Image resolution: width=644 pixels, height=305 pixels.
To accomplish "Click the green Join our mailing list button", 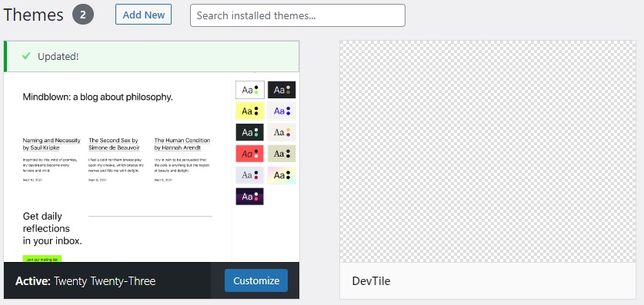I will [42, 259].
